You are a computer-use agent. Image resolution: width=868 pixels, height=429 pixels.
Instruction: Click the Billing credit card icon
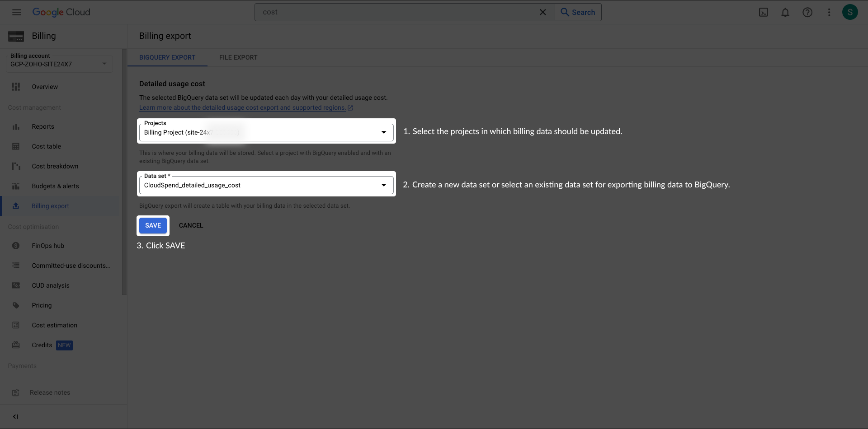tap(16, 36)
